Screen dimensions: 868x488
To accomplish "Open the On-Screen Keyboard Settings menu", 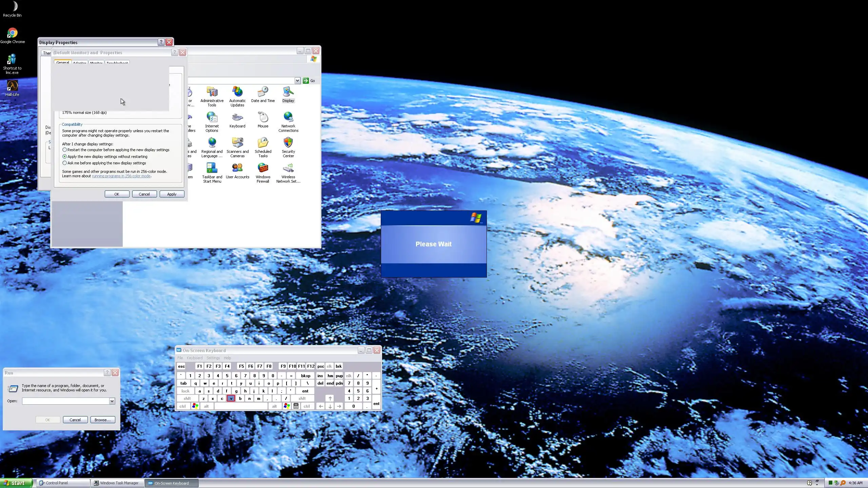I will pos(213,358).
